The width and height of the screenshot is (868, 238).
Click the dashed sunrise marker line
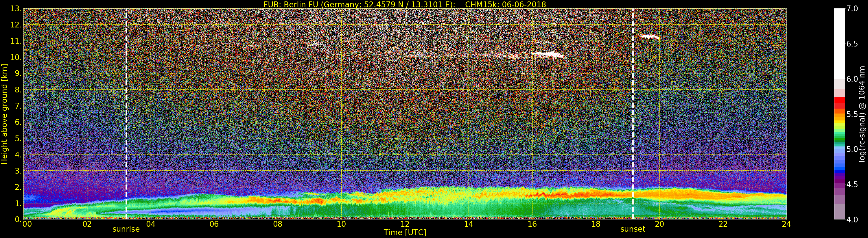click(126, 114)
